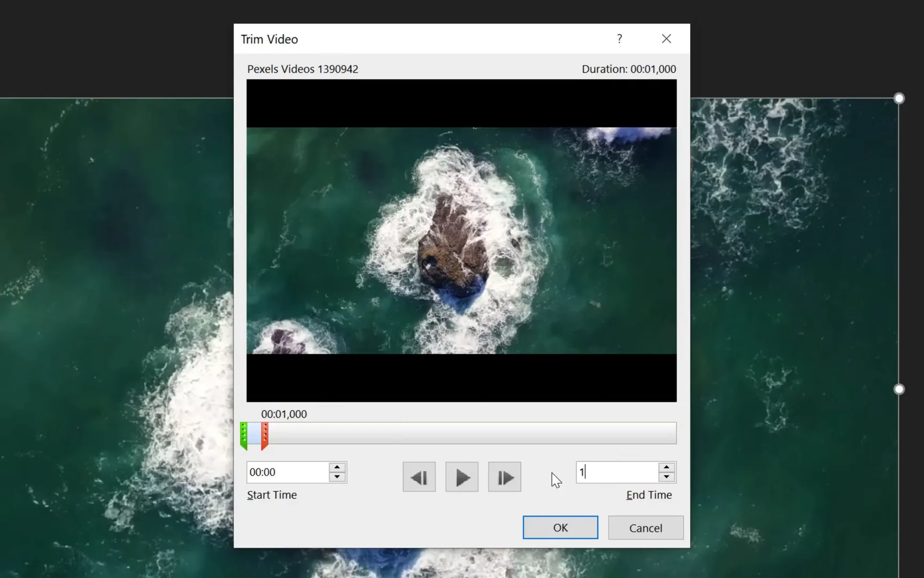The width and height of the screenshot is (924, 578).
Task: Decrease Start Time with the down stepper
Action: point(337,477)
